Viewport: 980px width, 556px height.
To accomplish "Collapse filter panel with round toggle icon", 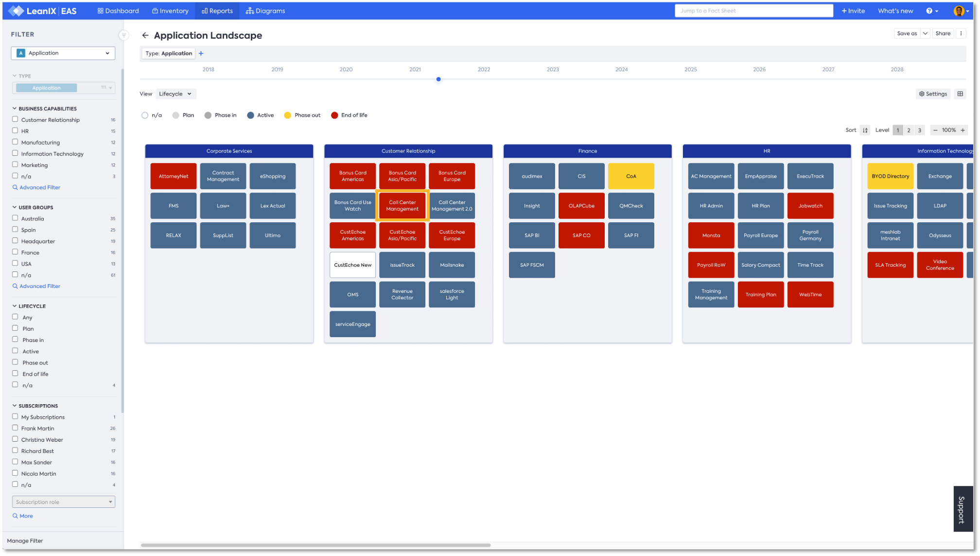I will click(x=123, y=35).
